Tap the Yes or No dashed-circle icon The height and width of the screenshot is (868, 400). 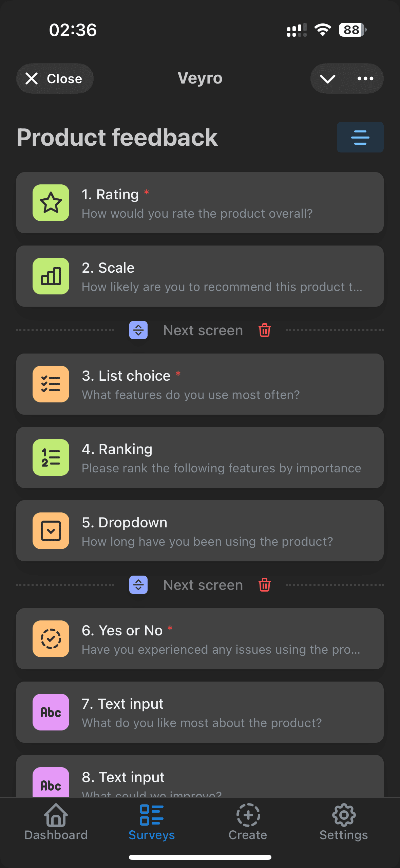(51, 639)
